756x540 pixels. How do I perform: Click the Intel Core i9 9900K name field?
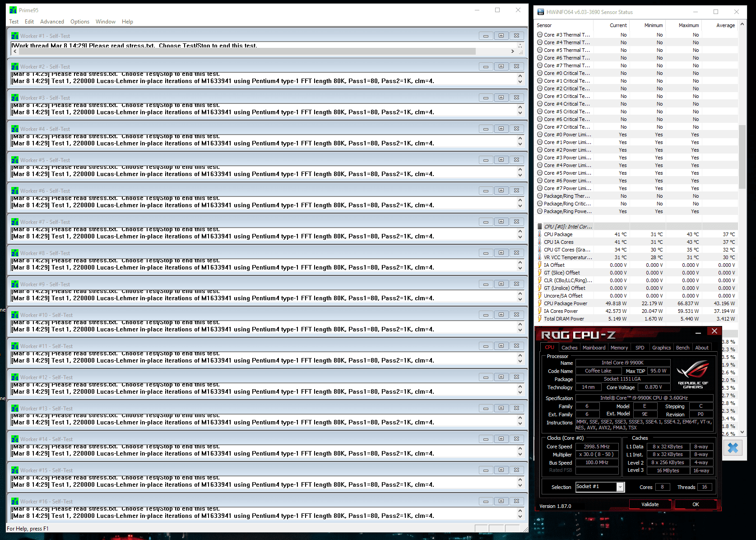pos(622,363)
